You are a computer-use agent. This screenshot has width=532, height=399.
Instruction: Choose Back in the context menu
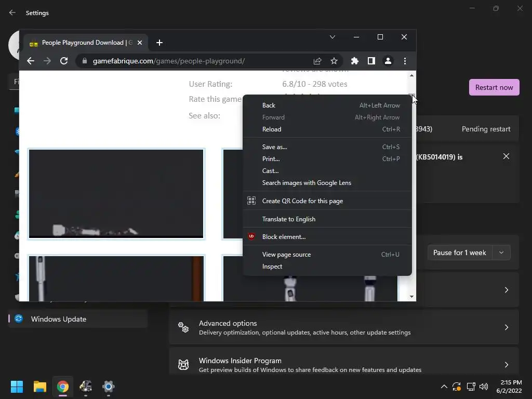click(x=327, y=105)
